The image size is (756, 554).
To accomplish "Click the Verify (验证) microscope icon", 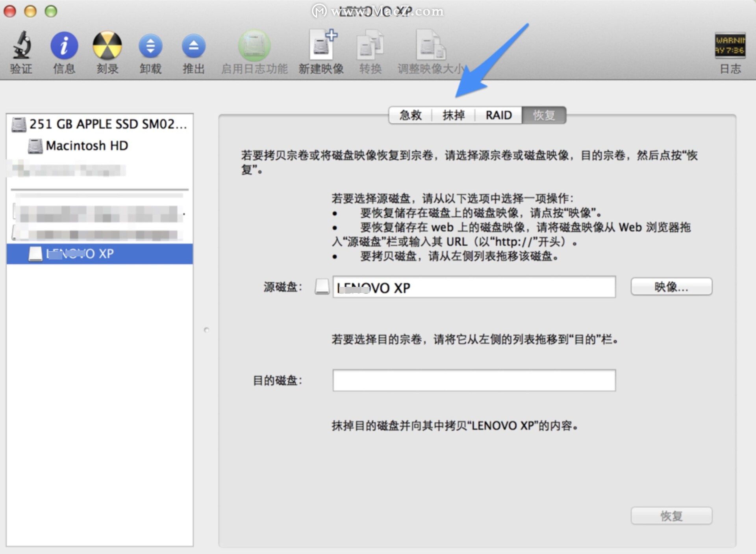I will coord(22,45).
